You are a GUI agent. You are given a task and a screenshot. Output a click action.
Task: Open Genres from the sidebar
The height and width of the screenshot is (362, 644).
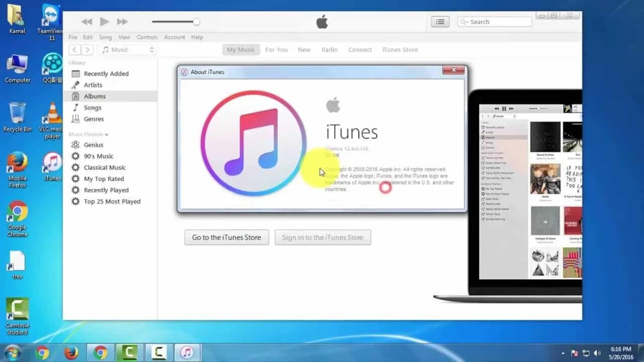click(x=94, y=119)
